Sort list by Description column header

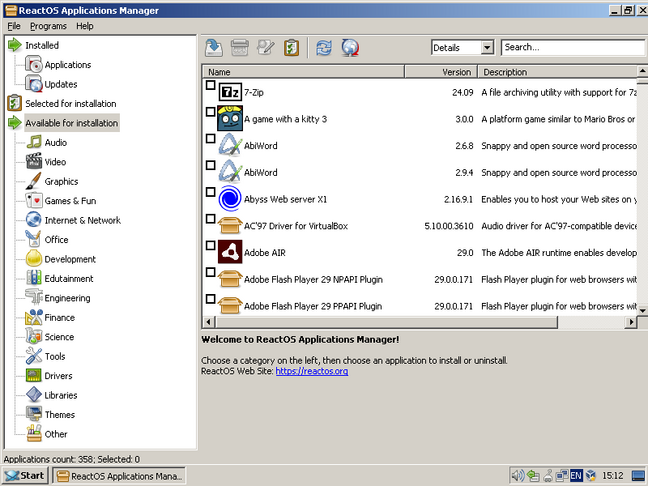coord(557,72)
